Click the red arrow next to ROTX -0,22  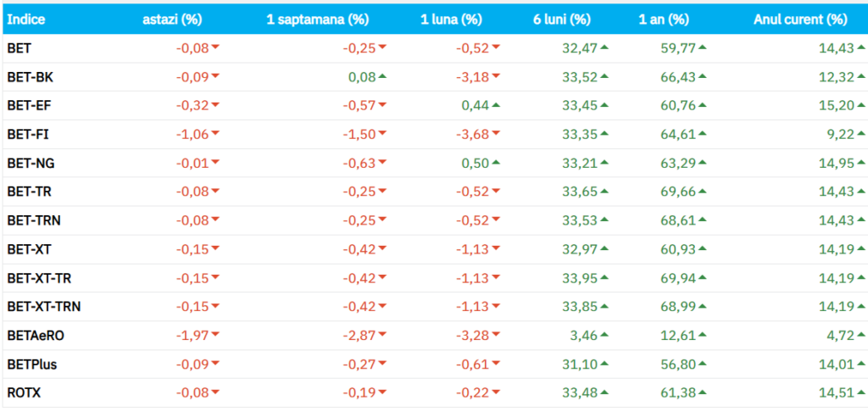pos(496,393)
